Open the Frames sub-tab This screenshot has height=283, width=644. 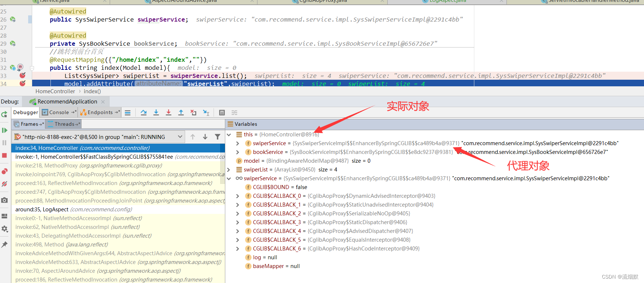[x=29, y=124]
